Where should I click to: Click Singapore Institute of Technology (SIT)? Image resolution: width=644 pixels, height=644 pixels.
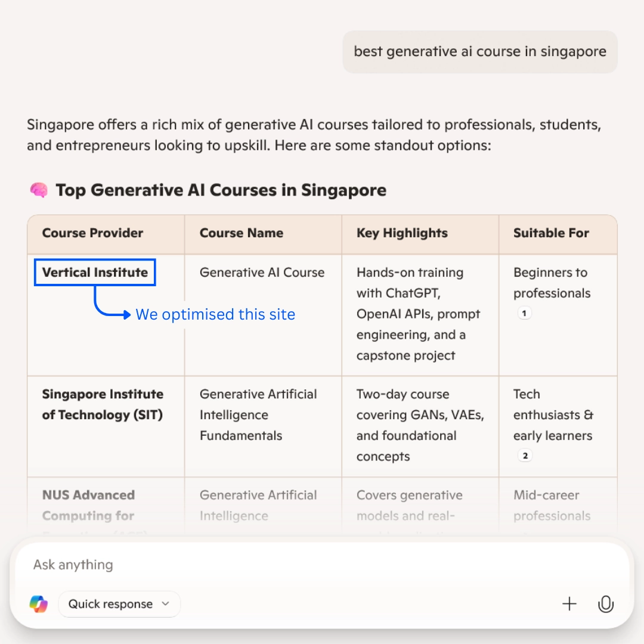103,404
